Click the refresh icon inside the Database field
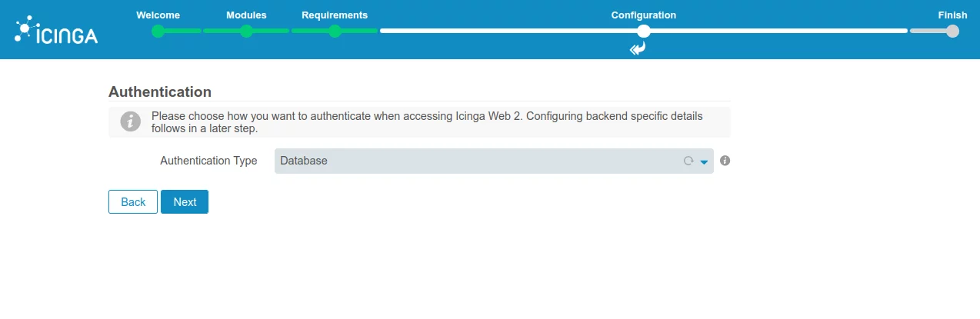 point(688,161)
